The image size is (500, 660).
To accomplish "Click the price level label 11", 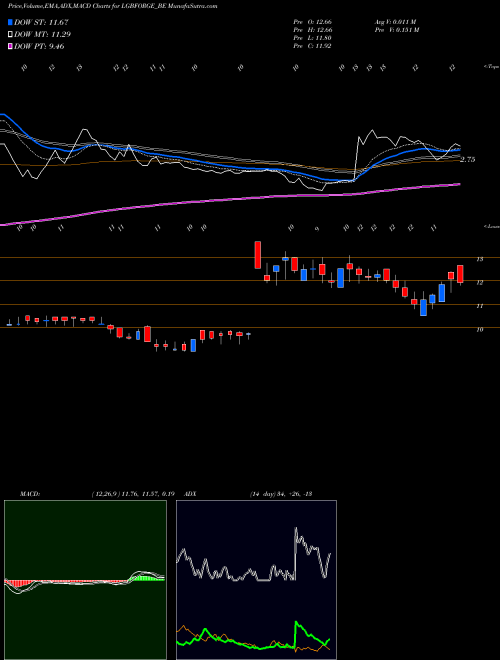I will tap(480, 306).
